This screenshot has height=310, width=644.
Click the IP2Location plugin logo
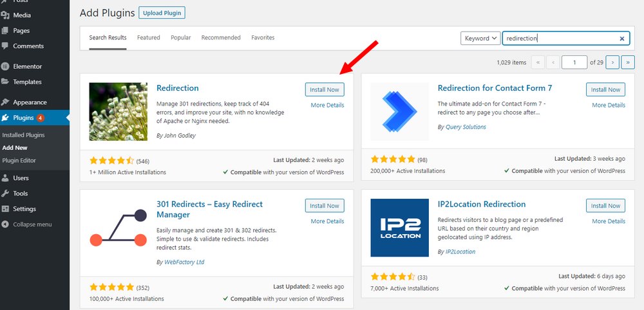click(x=400, y=228)
